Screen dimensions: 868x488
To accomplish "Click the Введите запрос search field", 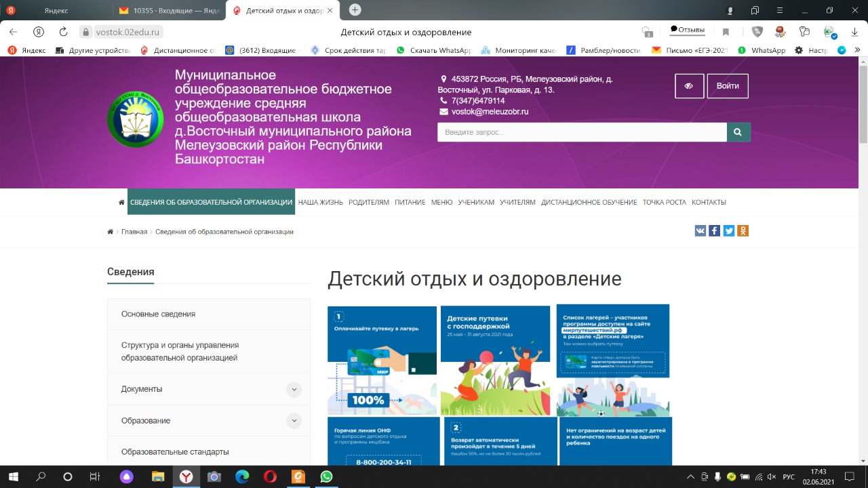I will pos(582,132).
